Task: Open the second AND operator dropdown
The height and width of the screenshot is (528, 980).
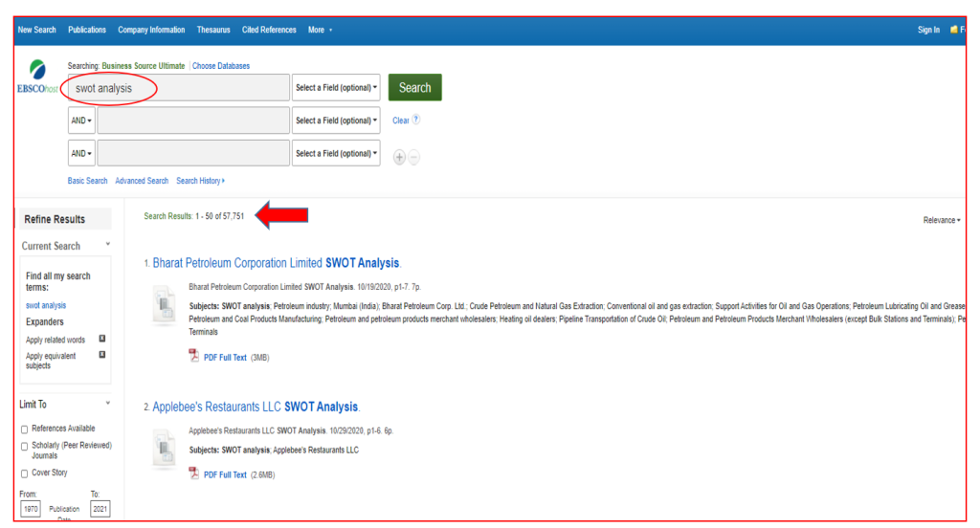Action: click(x=81, y=153)
